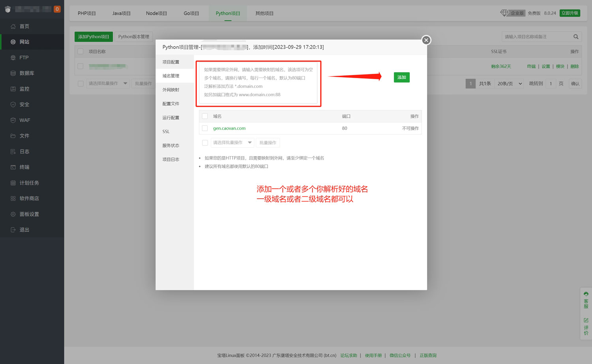Screen dimensions: 592x364
Task: Click the green 添加 button
Action: [x=401, y=77]
